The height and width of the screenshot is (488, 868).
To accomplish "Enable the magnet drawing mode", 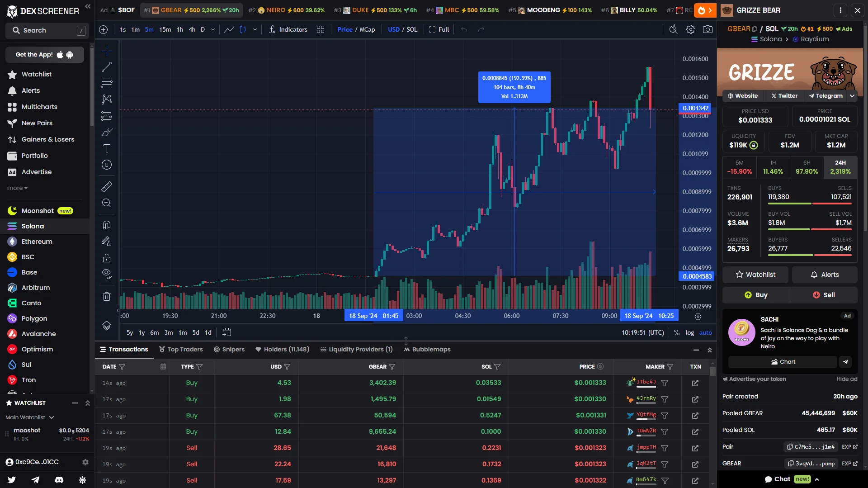I will pos(107,225).
